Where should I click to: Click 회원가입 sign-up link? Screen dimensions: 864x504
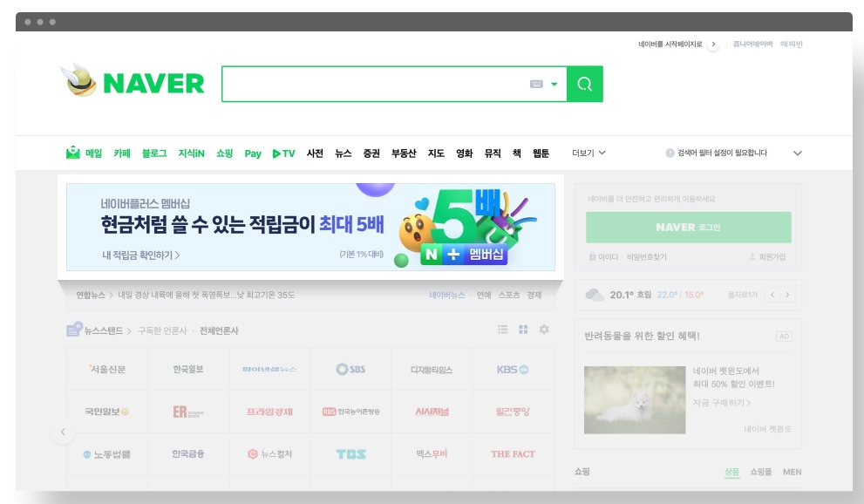767,256
